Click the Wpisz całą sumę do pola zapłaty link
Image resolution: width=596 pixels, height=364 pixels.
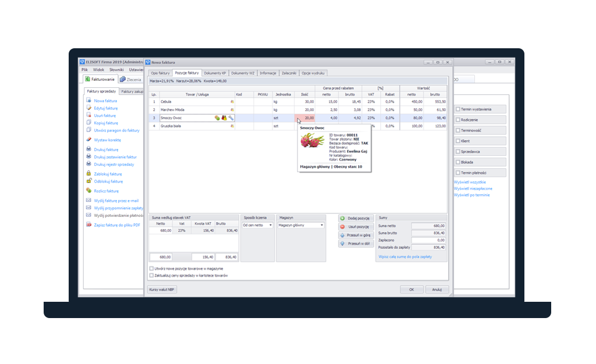405,256
